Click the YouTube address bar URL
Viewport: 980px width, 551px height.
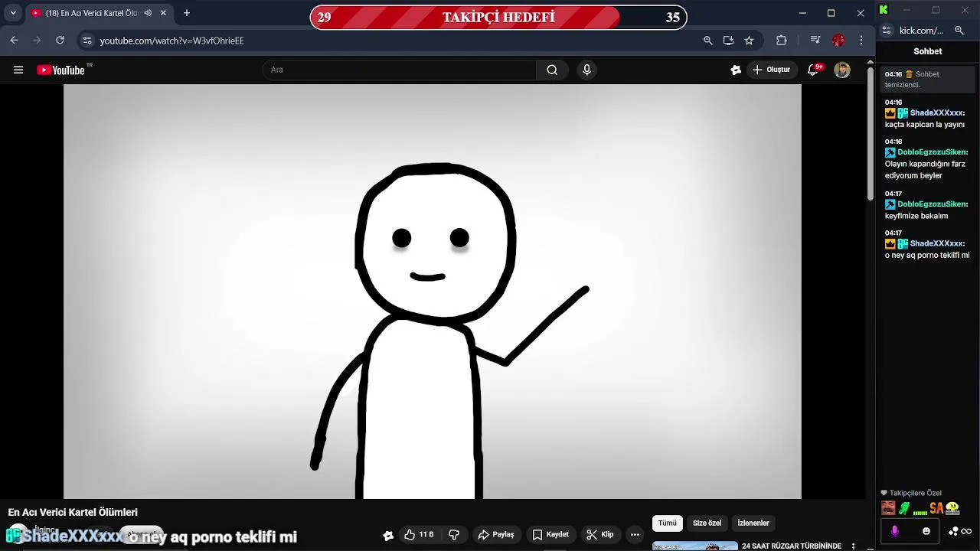click(172, 41)
